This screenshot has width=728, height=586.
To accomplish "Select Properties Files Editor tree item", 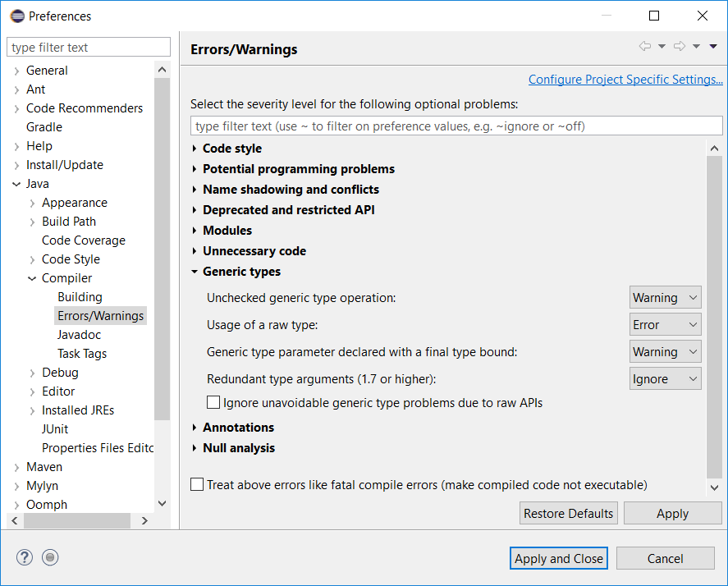I will pos(98,447).
